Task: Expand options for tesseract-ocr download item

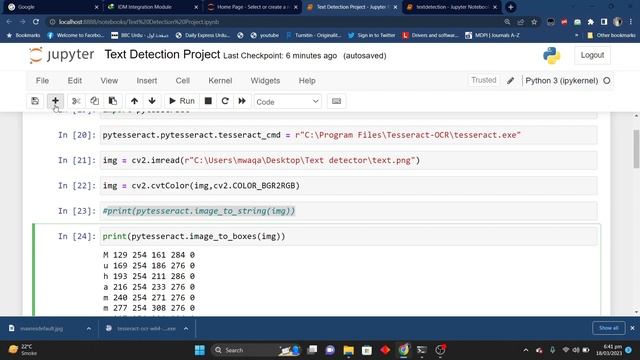Action: [x=186, y=328]
